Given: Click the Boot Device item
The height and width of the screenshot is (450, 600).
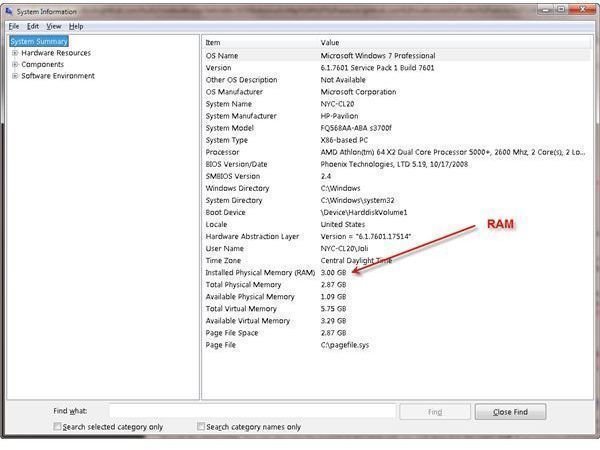Looking at the screenshot, I should 225,212.
